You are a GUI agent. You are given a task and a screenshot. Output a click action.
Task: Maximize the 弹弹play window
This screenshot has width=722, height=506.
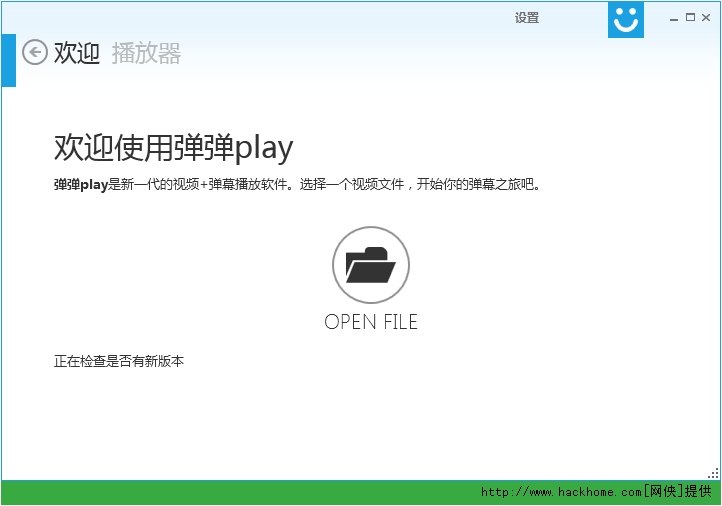click(690, 17)
